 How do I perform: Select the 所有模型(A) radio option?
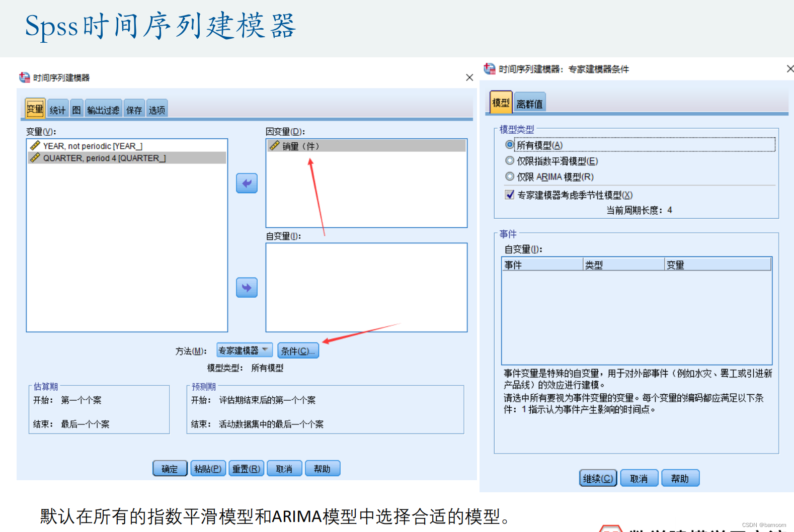pyautogui.click(x=510, y=145)
